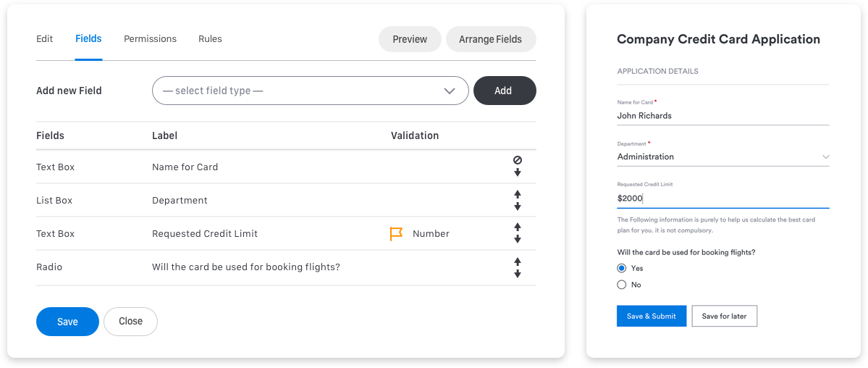Go to the Edit tab

pos(45,39)
